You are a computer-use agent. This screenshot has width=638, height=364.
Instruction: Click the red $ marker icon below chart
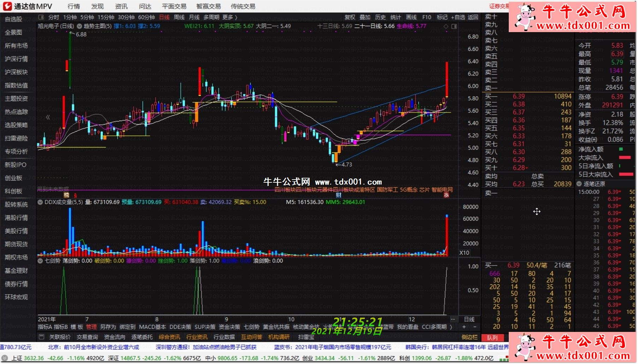[75, 195]
